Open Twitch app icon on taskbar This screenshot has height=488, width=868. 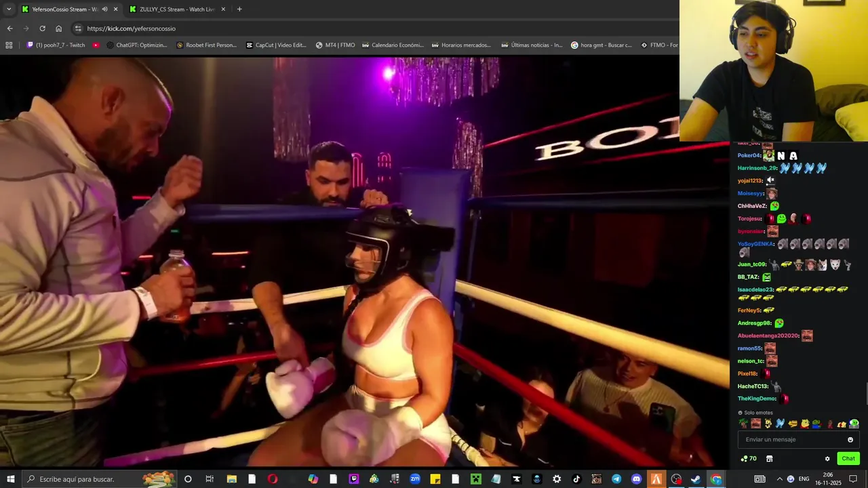tap(354, 479)
